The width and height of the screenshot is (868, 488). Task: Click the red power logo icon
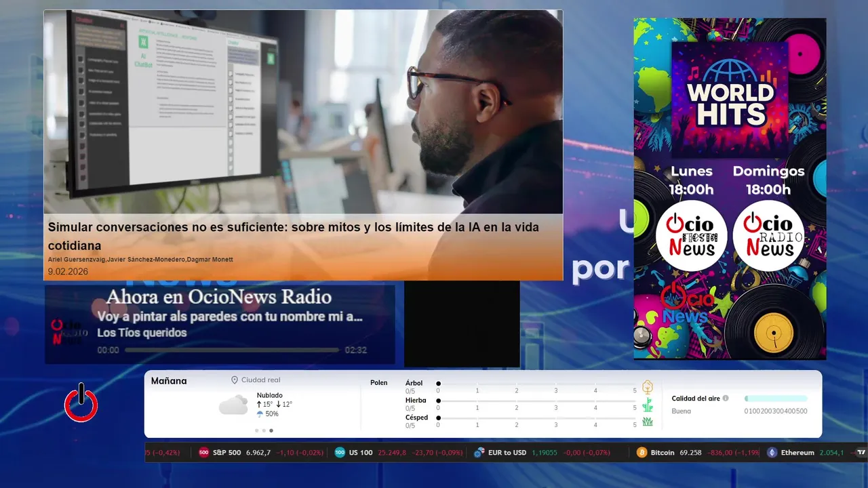point(81,403)
